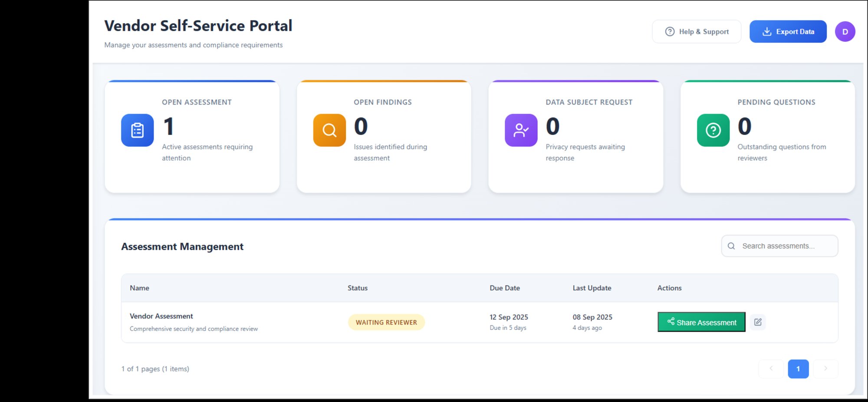This screenshot has width=868, height=402.
Task: Click the Export Data button
Action: (x=788, y=31)
